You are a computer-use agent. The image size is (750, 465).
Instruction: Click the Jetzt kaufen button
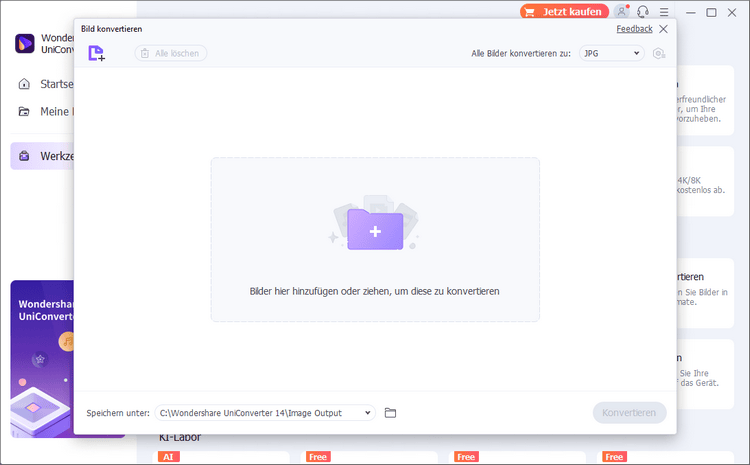point(564,11)
